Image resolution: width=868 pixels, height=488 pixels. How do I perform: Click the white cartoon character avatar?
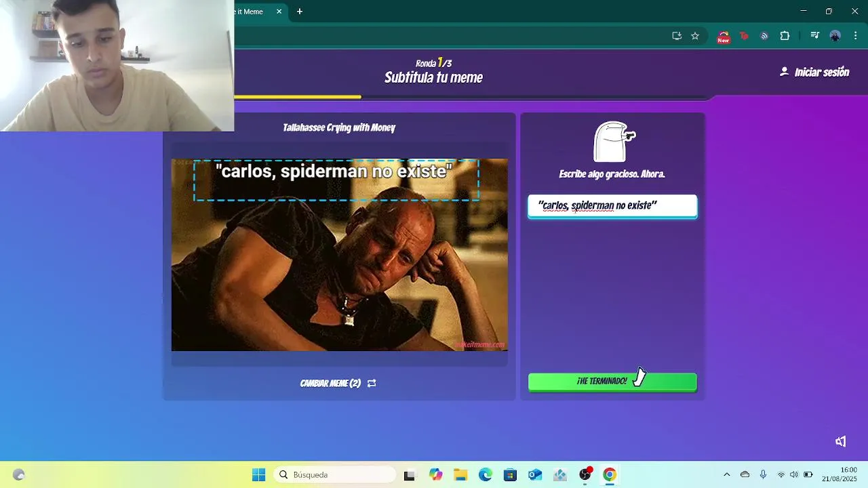(614, 142)
